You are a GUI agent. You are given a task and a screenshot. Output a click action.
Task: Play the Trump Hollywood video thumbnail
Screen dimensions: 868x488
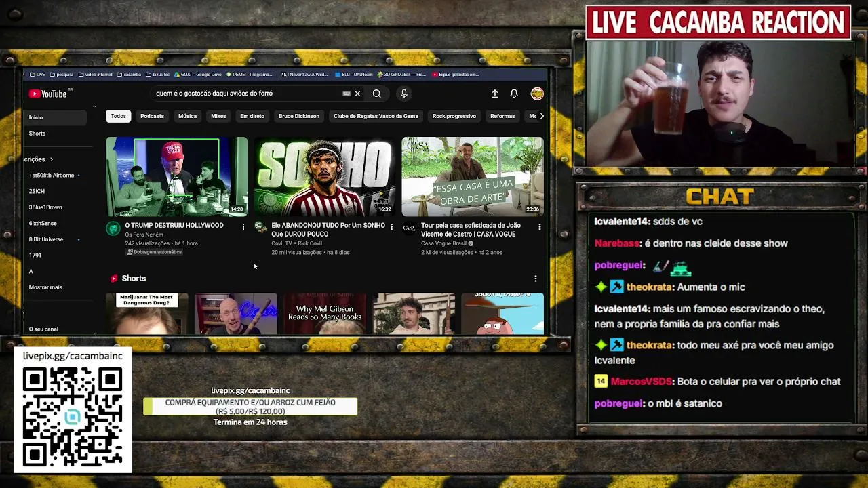(x=177, y=176)
